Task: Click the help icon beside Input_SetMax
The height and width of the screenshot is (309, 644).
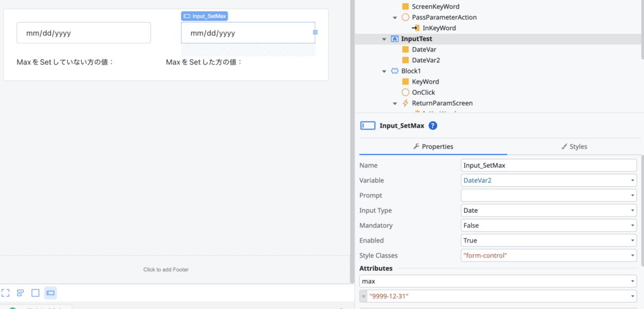Action: pyautogui.click(x=433, y=126)
